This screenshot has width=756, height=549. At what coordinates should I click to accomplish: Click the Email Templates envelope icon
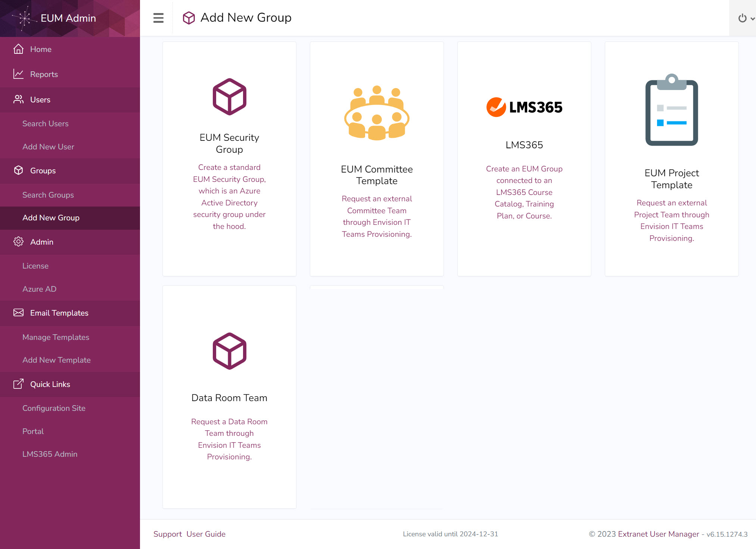[18, 313]
